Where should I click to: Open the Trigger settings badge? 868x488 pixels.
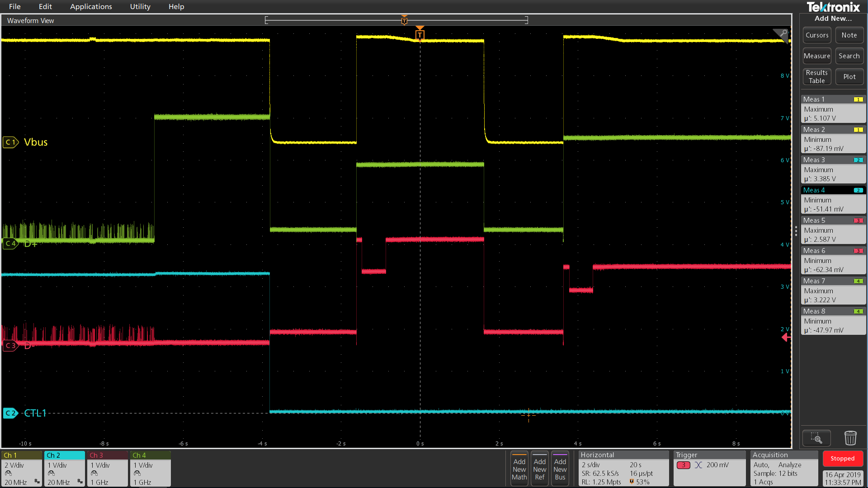tap(709, 469)
